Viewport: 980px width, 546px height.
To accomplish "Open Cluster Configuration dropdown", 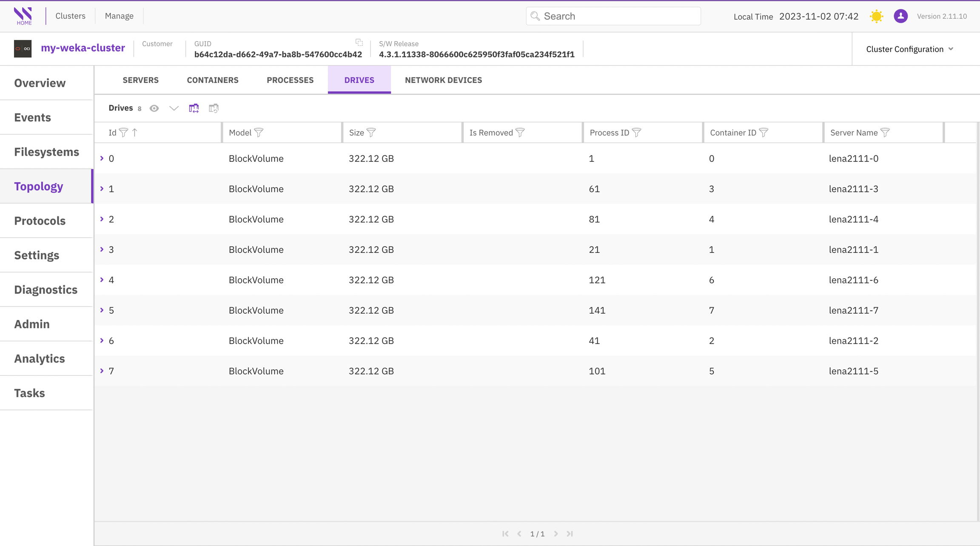I will point(909,49).
